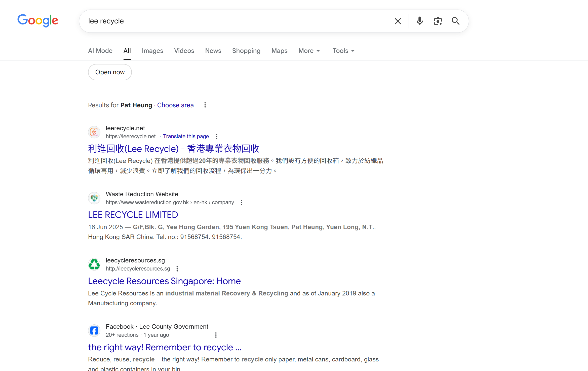Open the three-dot menu on the leerecycle.net result

[217, 136]
